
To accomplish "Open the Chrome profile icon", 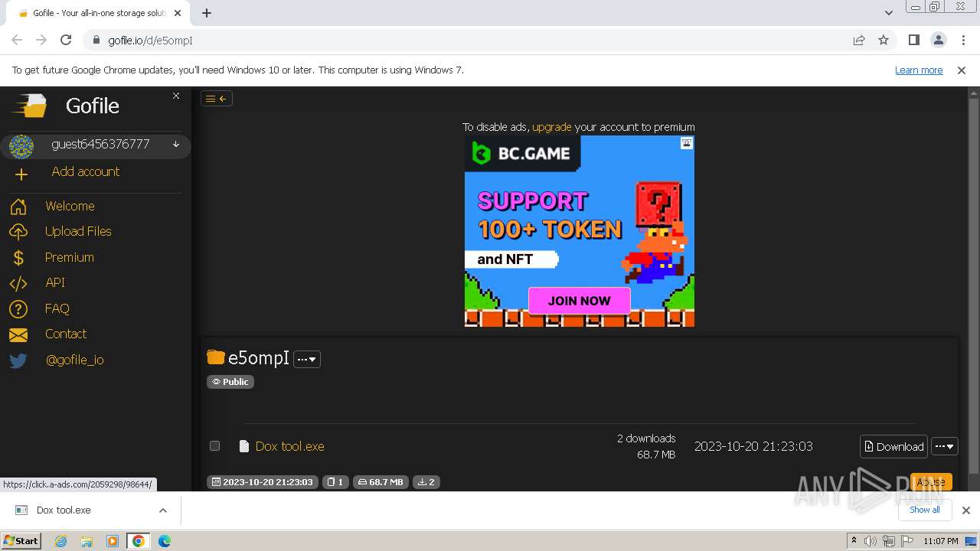I will coord(938,40).
